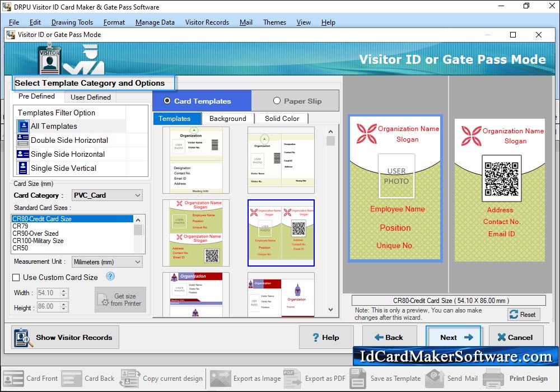Image resolution: width=560 pixels, height=392 pixels.
Task: Click the Reset button
Action: pyautogui.click(x=524, y=315)
